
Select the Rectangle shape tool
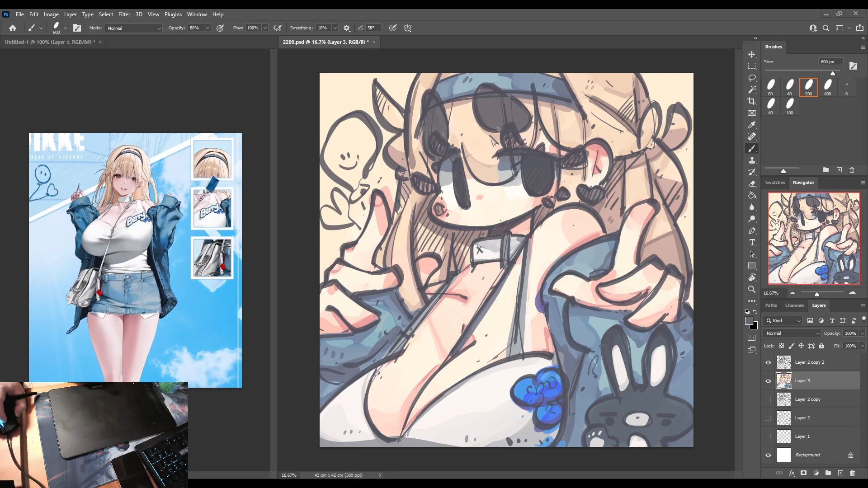pos(752,266)
